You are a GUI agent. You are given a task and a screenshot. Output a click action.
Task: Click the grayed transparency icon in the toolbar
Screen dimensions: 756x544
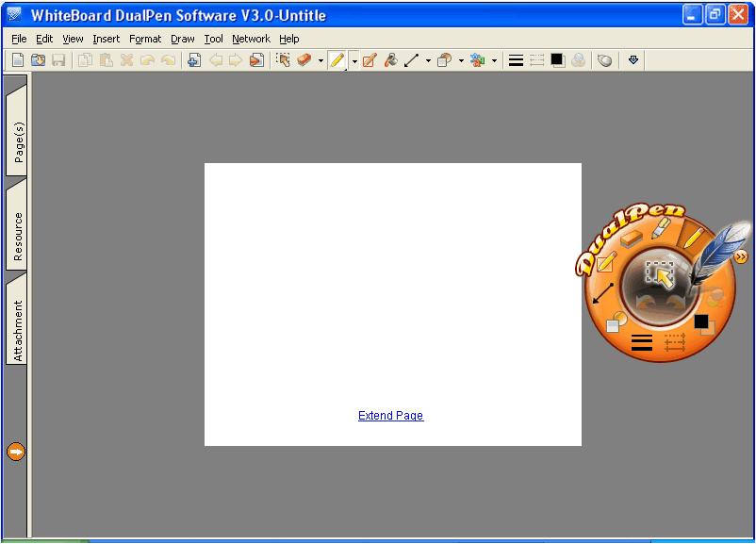578,60
